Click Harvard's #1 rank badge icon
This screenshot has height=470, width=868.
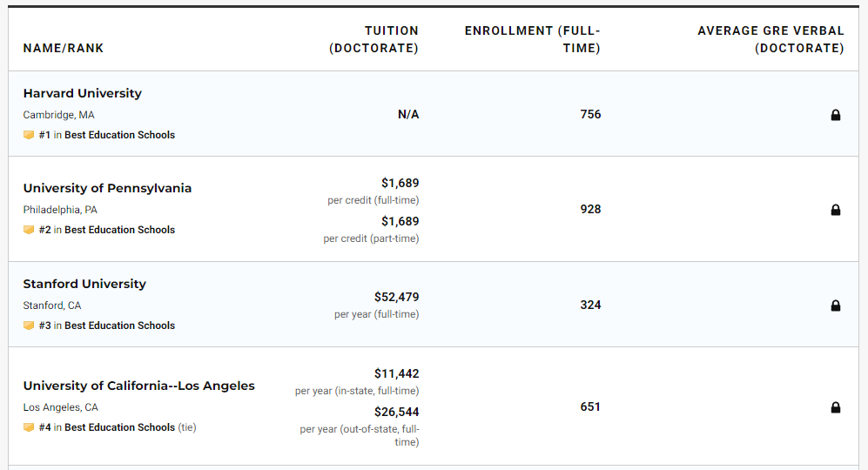pyautogui.click(x=29, y=135)
